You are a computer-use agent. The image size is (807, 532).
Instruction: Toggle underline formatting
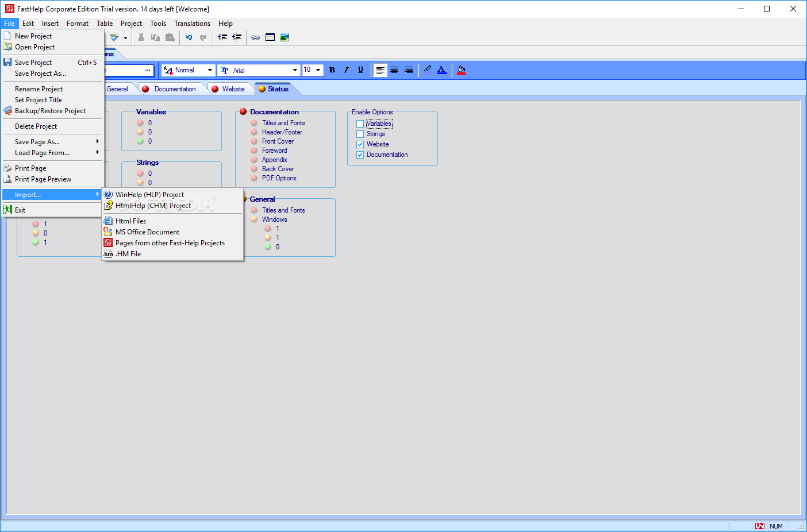point(360,70)
